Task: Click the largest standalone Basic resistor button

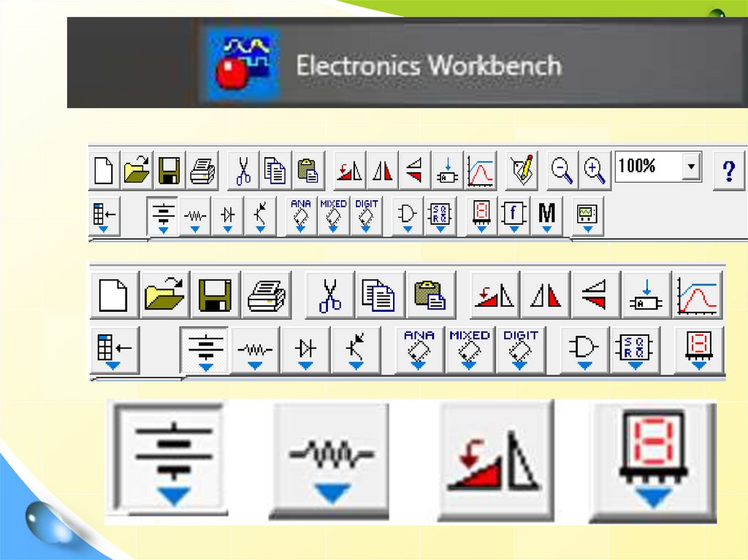Action: pos(330,461)
